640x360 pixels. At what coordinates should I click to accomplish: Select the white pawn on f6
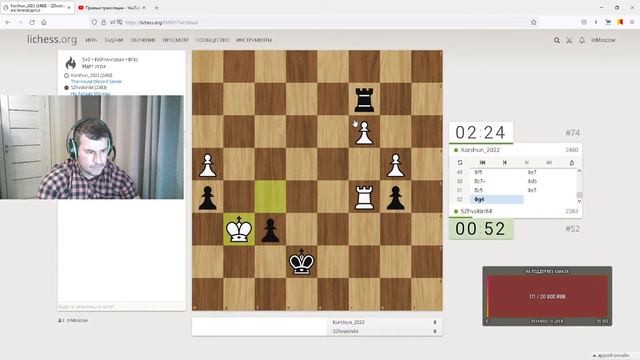tap(364, 132)
